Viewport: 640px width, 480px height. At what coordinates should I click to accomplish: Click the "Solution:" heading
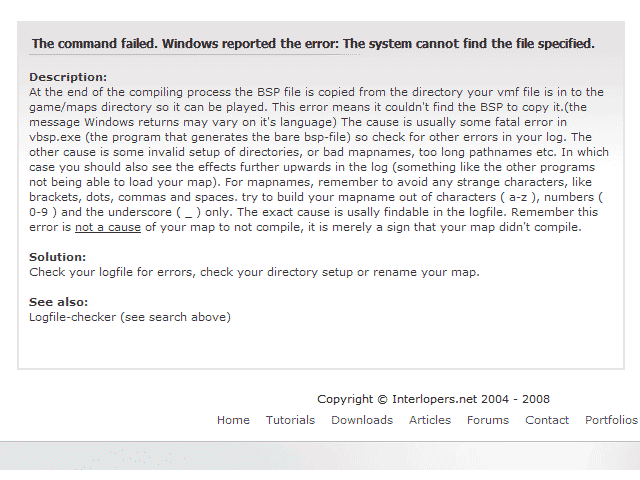[x=58, y=257]
